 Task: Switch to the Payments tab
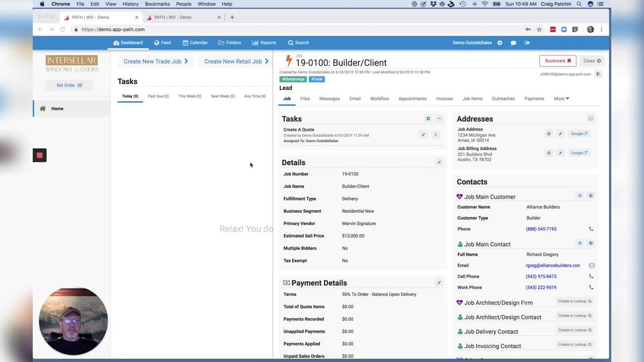535,99
